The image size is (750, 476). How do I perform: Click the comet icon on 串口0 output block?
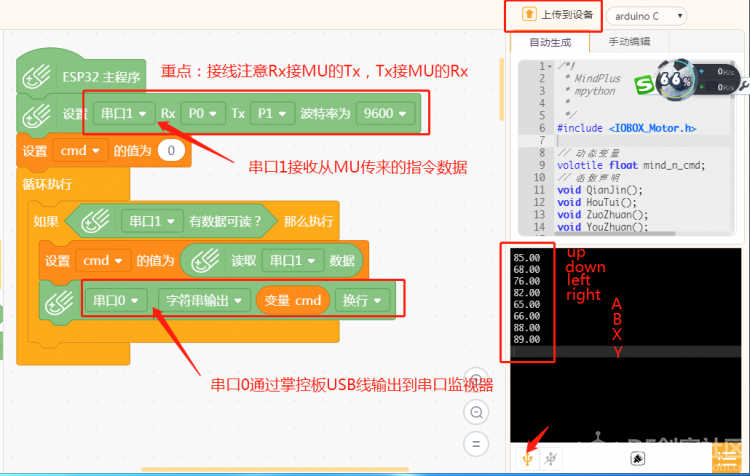59,301
